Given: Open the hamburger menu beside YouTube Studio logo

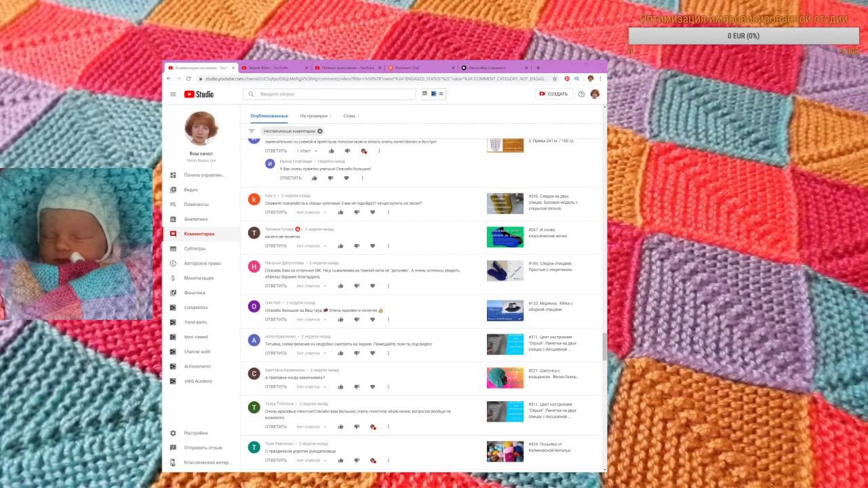Looking at the screenshot, I should pyautogui.click(x=173, y=94).
